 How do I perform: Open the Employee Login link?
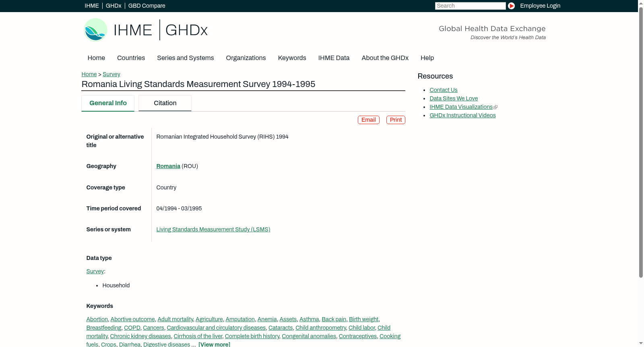(540, 6)
